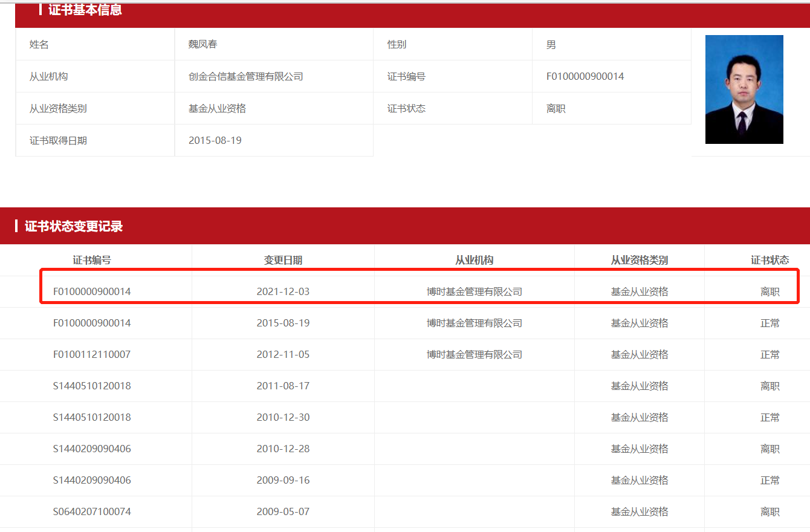Click the certificate holder's portrait photo

(x=744, y=89)
